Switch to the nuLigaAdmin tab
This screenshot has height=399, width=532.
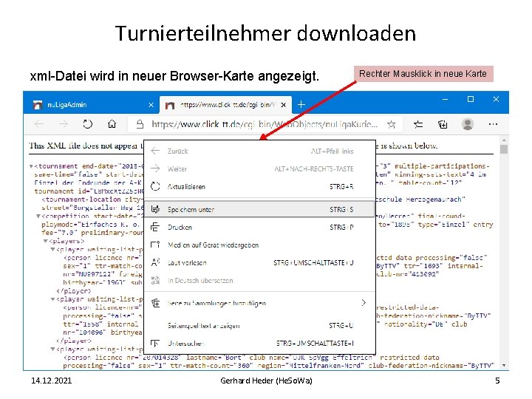coord(92,105)
